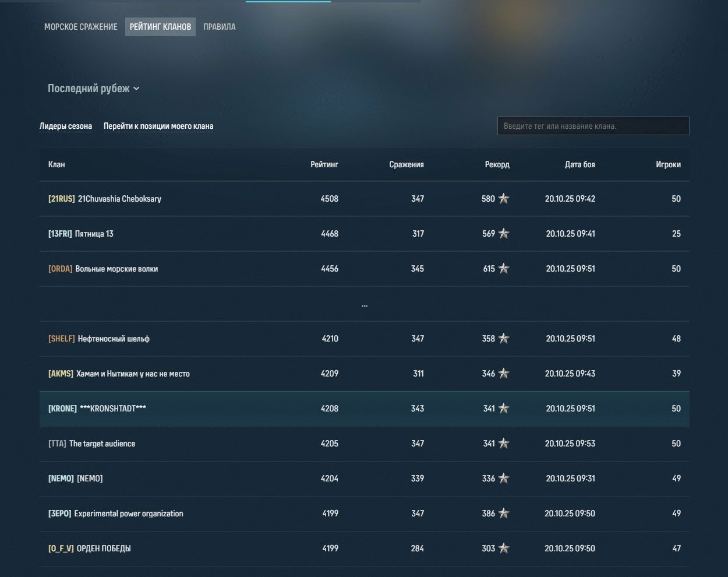Screen dimensions: 728x577
Task: Click the Рейтинг column header
Action: pos(324,164)
